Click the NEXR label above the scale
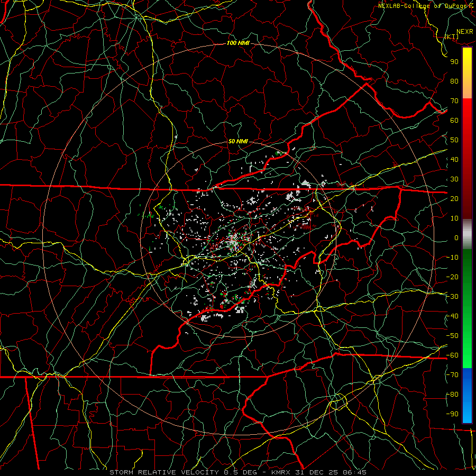The height and width of the screenshot is (476, 476). tap(465, 32)
